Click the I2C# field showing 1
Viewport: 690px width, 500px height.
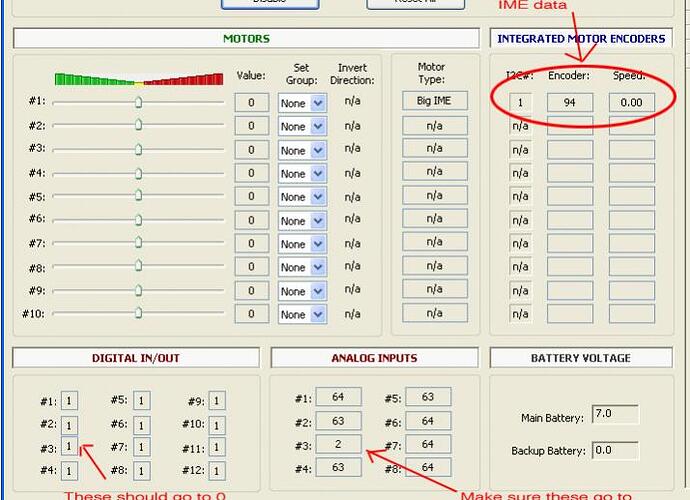[520, 102]
